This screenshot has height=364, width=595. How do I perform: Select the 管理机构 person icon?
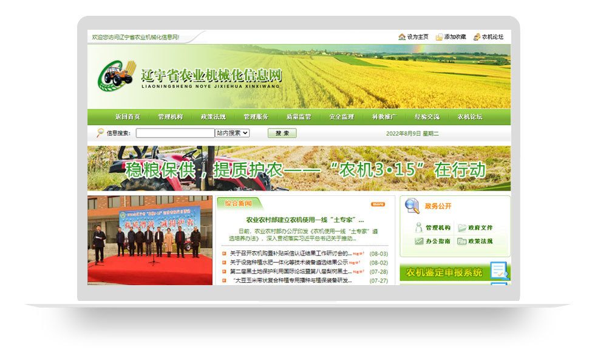point(419,227)
